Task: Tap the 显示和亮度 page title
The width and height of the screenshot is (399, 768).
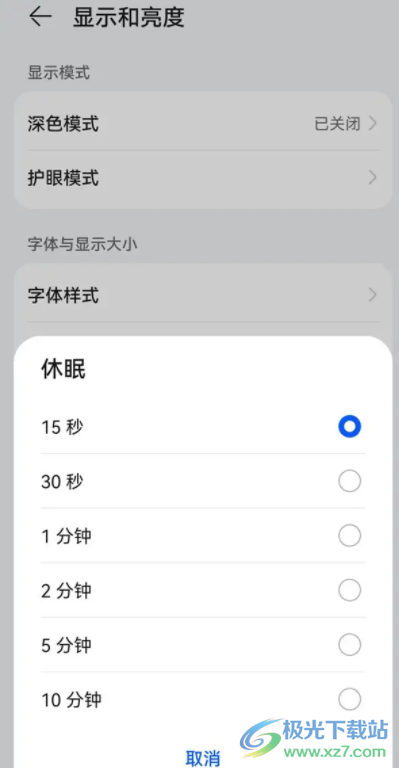Action: [x=129, y=17]
